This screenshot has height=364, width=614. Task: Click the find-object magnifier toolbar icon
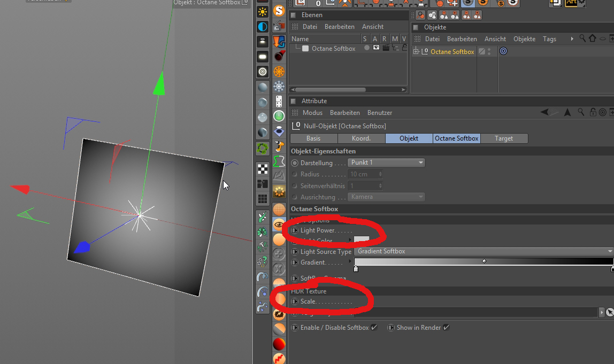click(x=420, y=16)
